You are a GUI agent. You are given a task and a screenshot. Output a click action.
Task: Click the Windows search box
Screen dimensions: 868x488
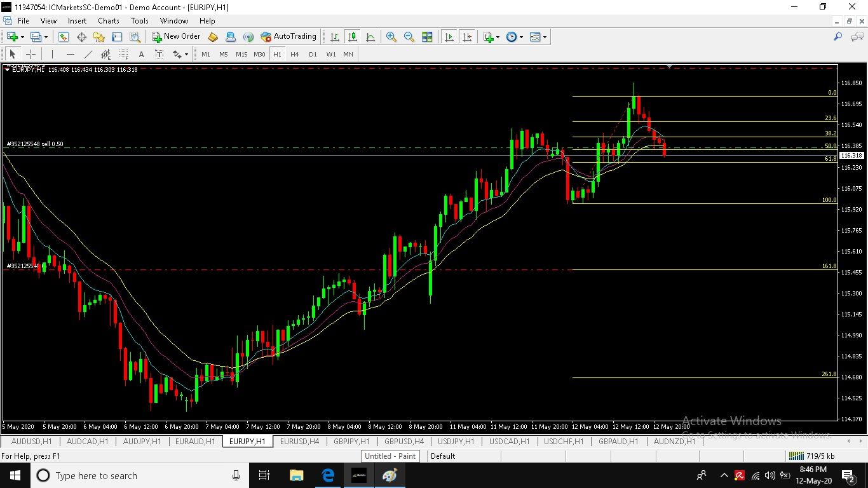[x=139, y=475]
